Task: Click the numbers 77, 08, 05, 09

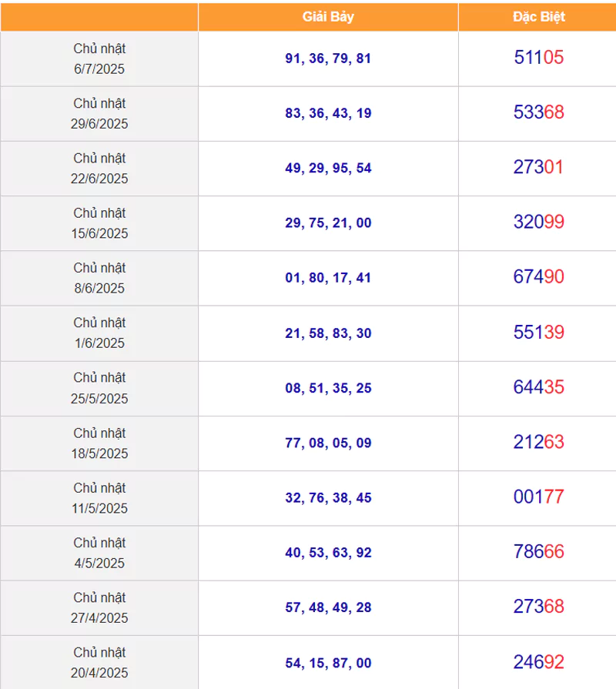Action: click(x=328, y=443)
